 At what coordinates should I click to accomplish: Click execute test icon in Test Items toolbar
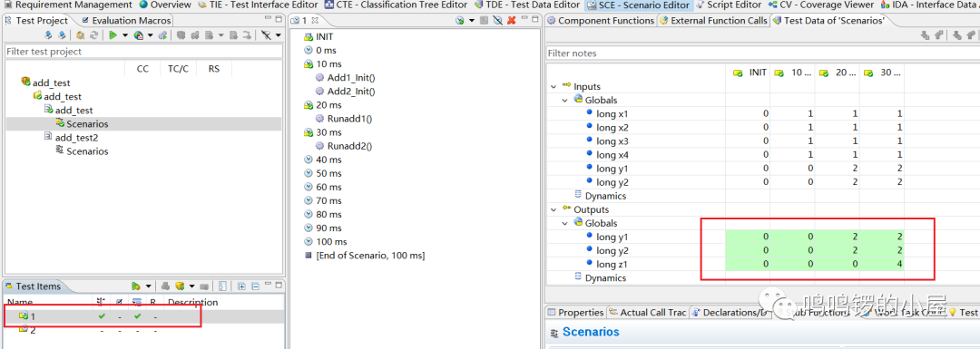[135, 286]
